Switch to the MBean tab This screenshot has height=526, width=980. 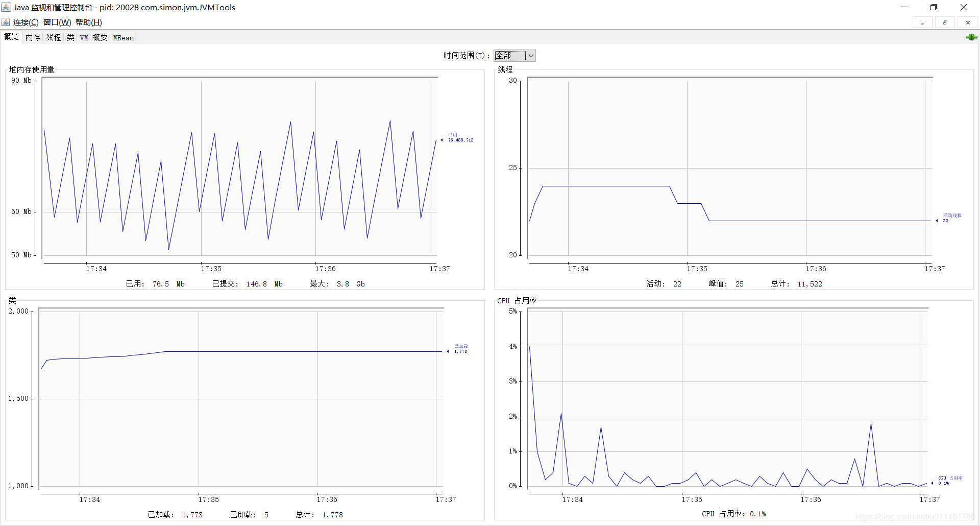(123, 37)
